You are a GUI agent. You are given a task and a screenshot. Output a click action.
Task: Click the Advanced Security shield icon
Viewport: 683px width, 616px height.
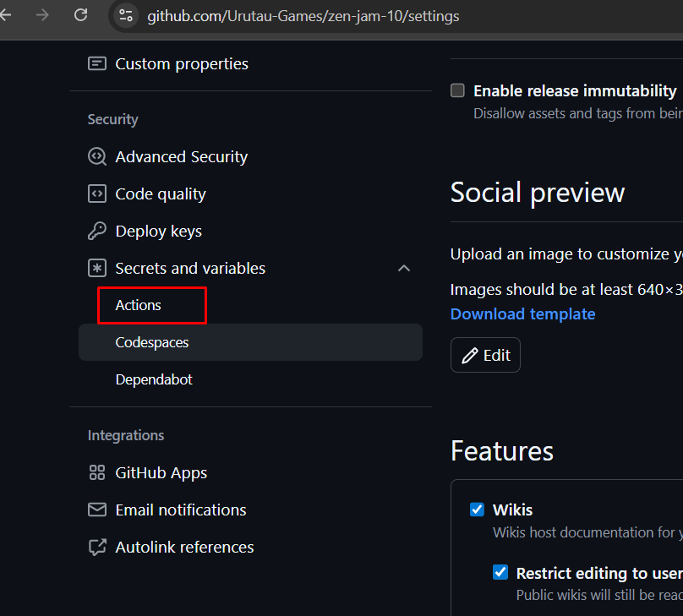click(97, 156)
